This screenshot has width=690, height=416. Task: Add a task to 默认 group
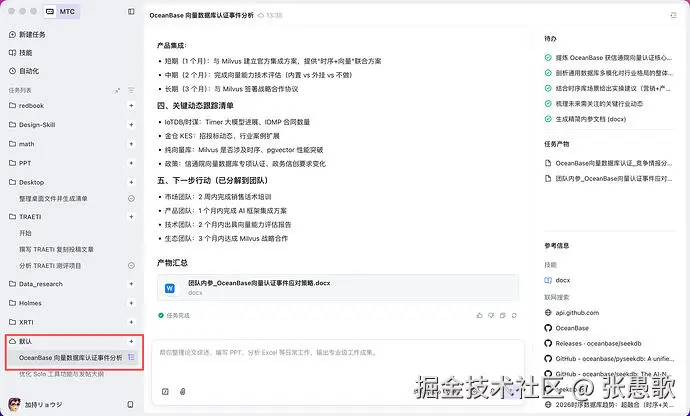[x=131, y=341]
